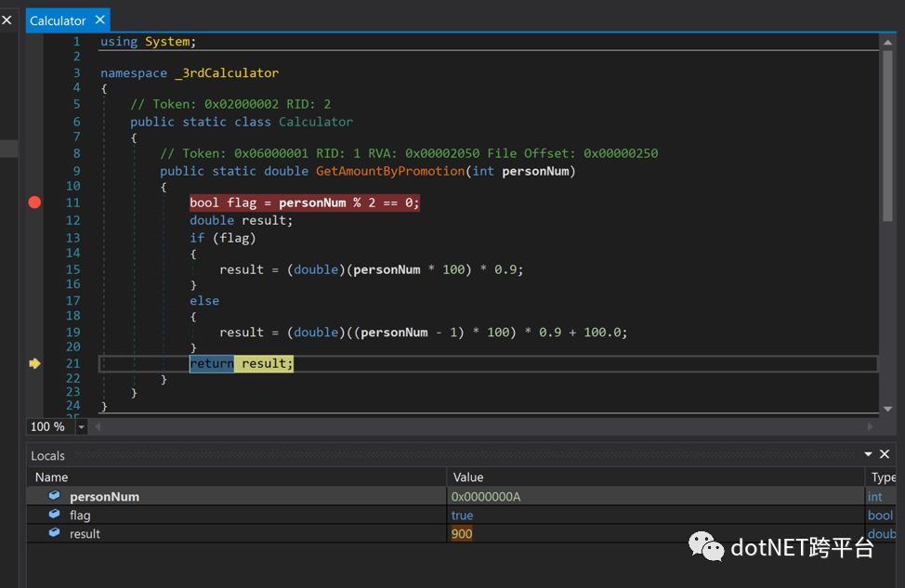Click the editor scroll-up arrow
Screen dimensions: 905x588
887,42
